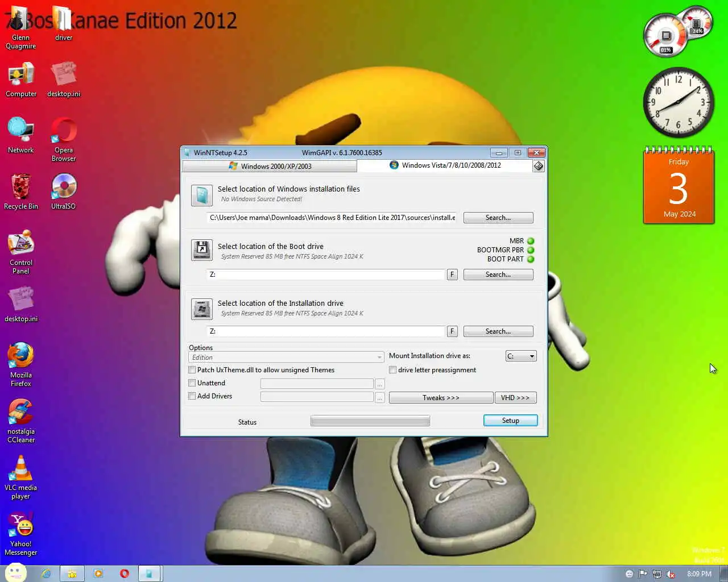Search for the Windows installation files
Viewport: 728px width, 582px height.
pyautogui.click(x=498, y=218)
